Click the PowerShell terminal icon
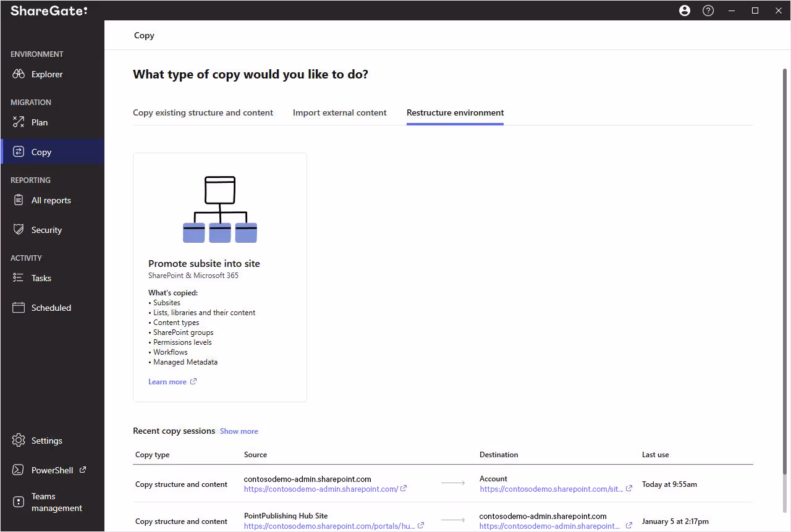This screenshot has height=532, width=791. 19,470
